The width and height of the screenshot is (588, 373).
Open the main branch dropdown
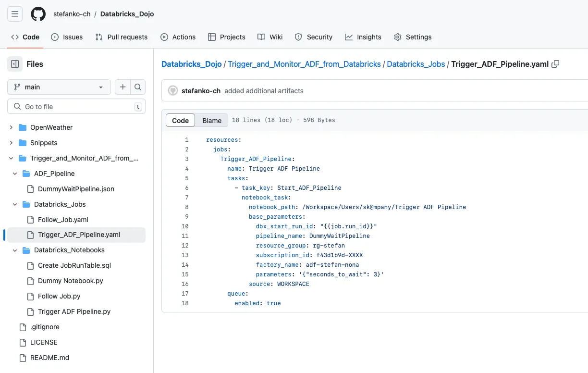coord(59,87)
